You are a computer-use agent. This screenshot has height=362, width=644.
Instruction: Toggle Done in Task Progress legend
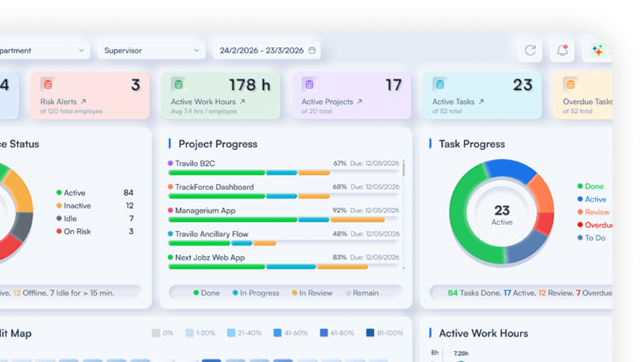[x=591, y=187]
